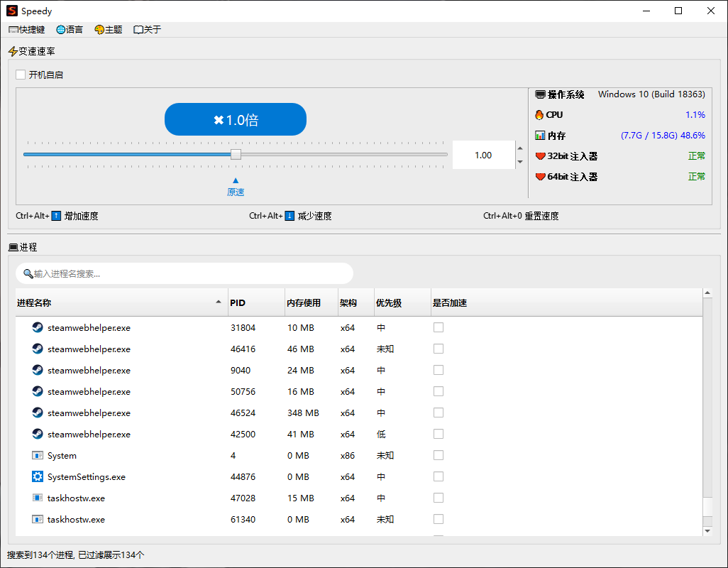728x568 pixels.
Task: Click the Steam icon for PID 31804
Action: click(38, 327)
